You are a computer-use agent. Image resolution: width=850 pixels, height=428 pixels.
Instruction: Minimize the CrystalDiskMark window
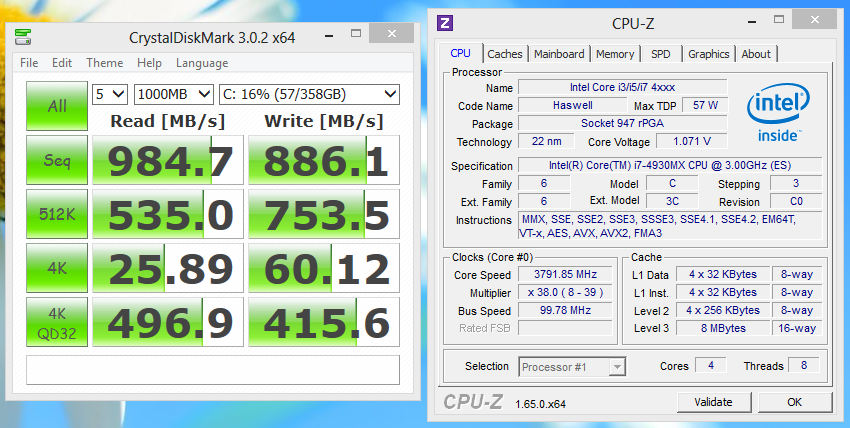(x=329, y=34)
